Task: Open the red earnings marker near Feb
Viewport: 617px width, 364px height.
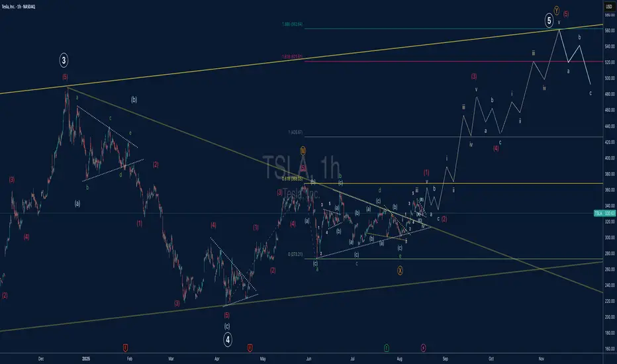Action: tap(125, 348)
